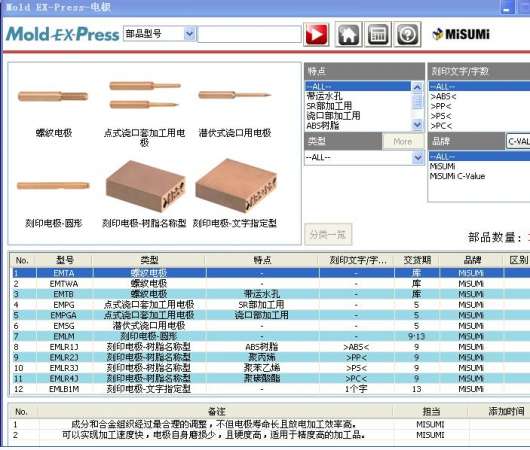Image resolution: width=530 pixels, height=450 pixels.
Task: Select the 刻印电极-圆形 product thumbnail
Action: pos(53,185)
